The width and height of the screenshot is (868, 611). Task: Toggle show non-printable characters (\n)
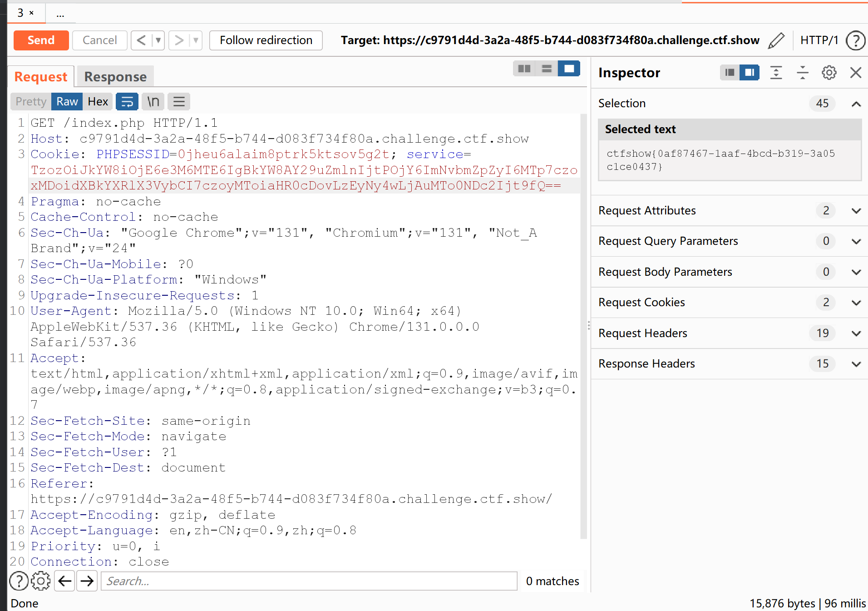tap(153, 102)
